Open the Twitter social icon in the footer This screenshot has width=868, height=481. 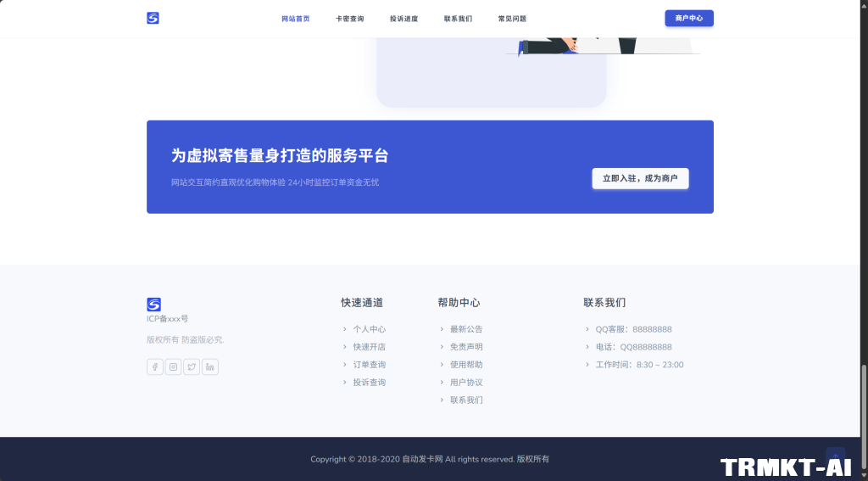(x=192, y=366)
